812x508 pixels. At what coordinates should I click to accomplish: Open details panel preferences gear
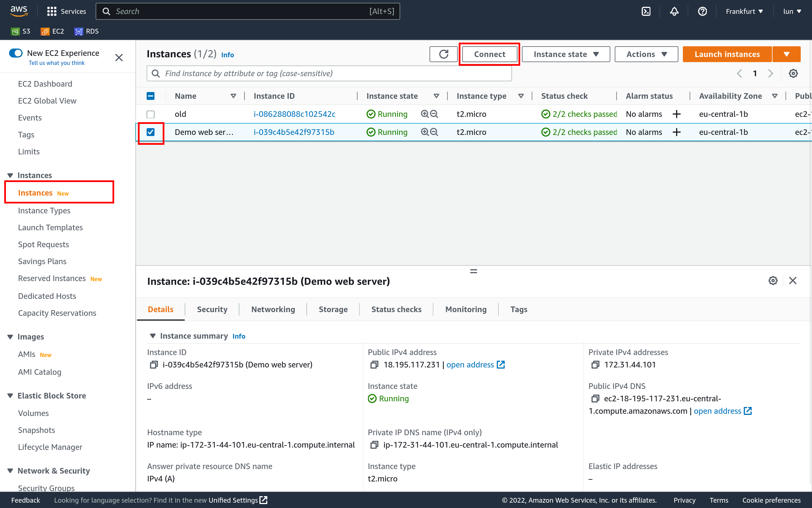tap(773, 281)
